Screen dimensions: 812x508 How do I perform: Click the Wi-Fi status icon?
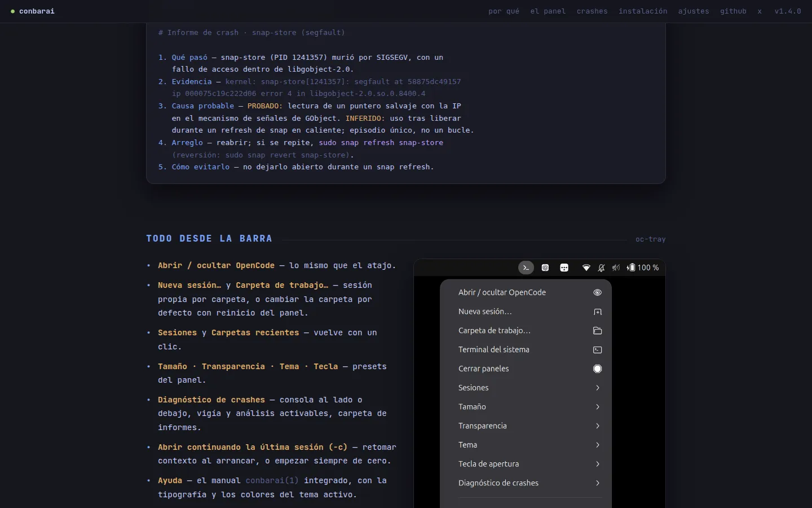click(586, 268)
